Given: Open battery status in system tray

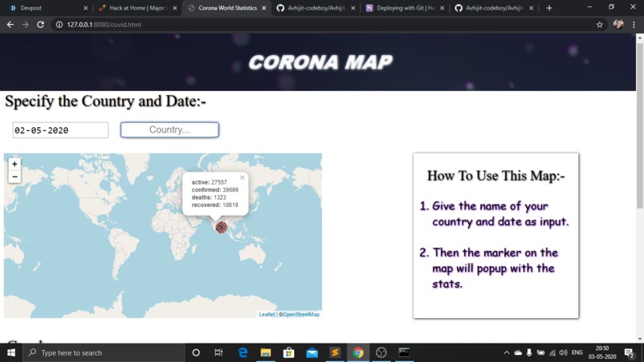Looking at the screenshot, I should click(x=541, y=352).
